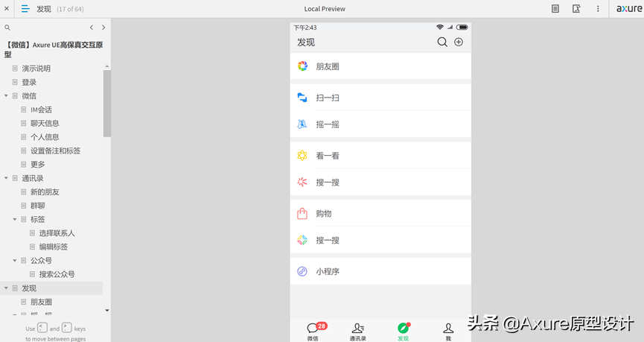Open the 购物 row label
The image size is (644, 342).
click(x=324, y=214)
